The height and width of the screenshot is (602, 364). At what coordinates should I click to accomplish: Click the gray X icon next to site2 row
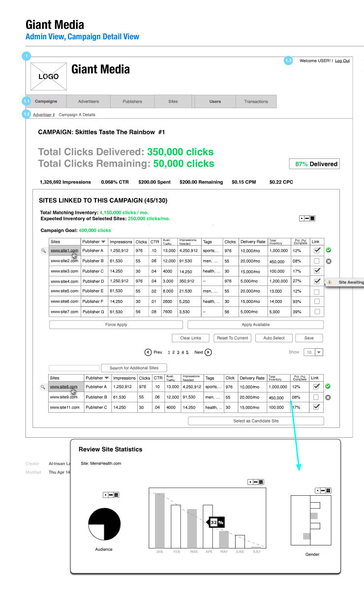tap(328, 261)
